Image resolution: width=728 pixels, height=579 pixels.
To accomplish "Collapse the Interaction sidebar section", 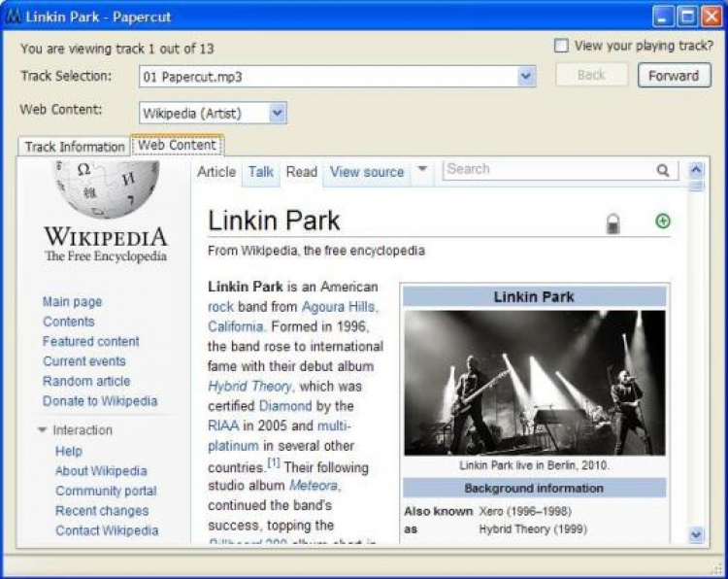I will pyautogui.click(x=43, y=430).
